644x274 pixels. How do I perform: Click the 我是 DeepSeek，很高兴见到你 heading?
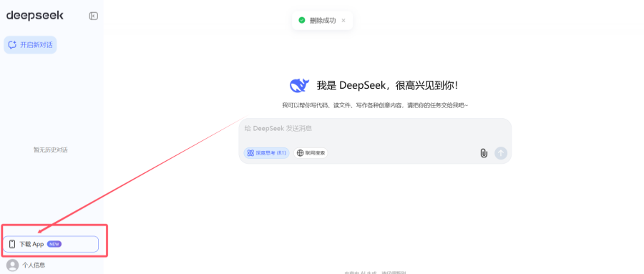[387, 86]
